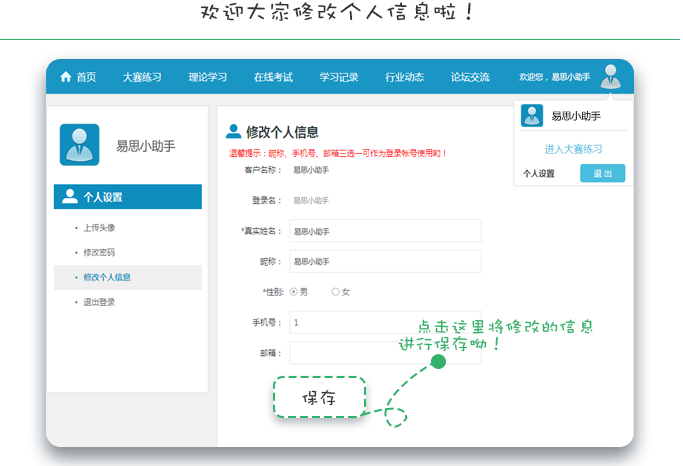683x466 pixels.
Task: Open 首页 in the navigation bar
Action: point(86,77)
